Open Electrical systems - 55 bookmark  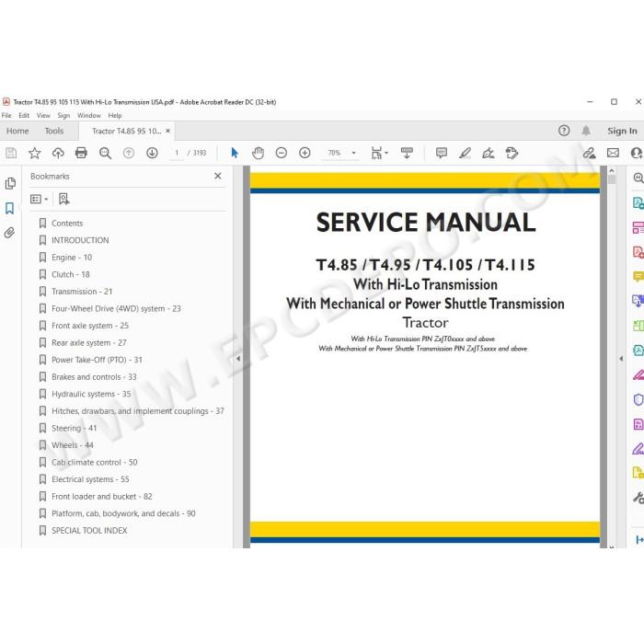(x=90, y=479)
